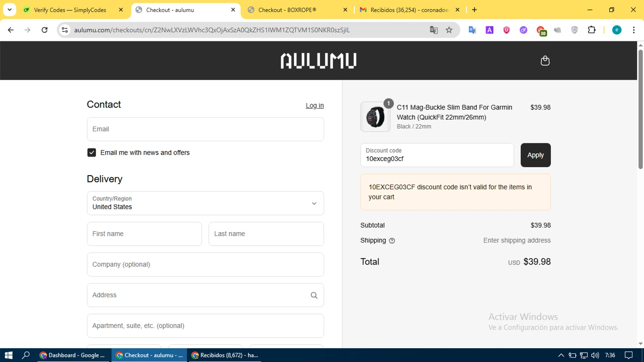The height and width of the screenshot is (362, 644).
Task: Click the purple A extension icon
Action: pos(489,30)
